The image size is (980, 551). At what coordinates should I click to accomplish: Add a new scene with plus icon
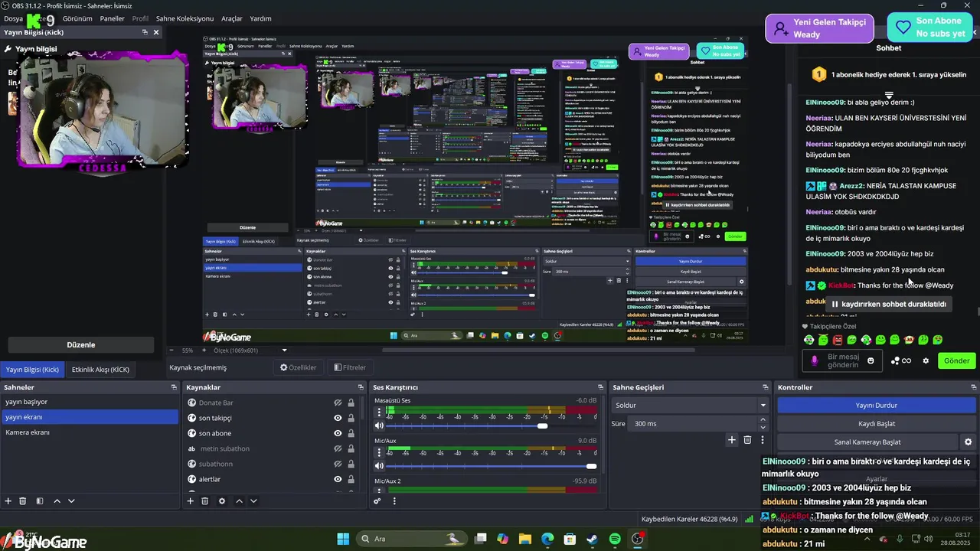(8, 501)
